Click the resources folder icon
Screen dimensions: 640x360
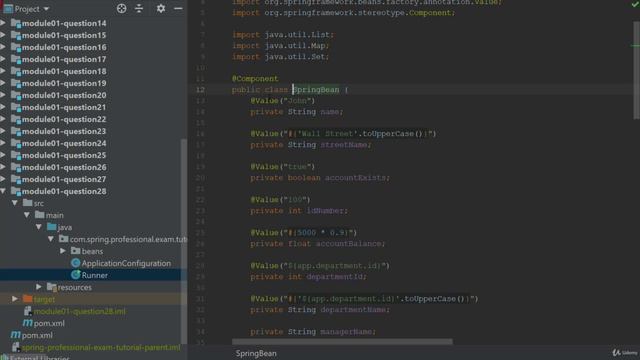[51, 287]
